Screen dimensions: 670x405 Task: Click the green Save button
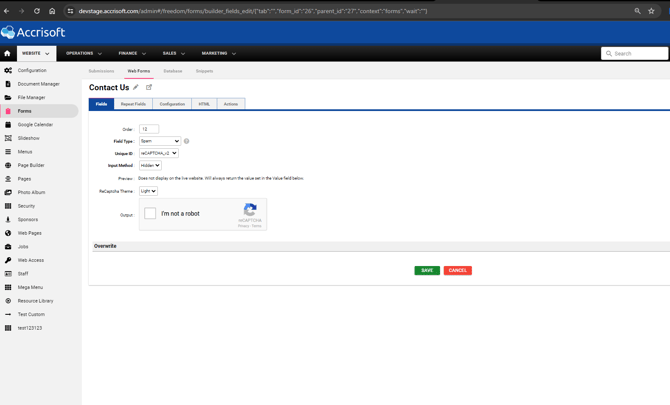tap(427, 270)
